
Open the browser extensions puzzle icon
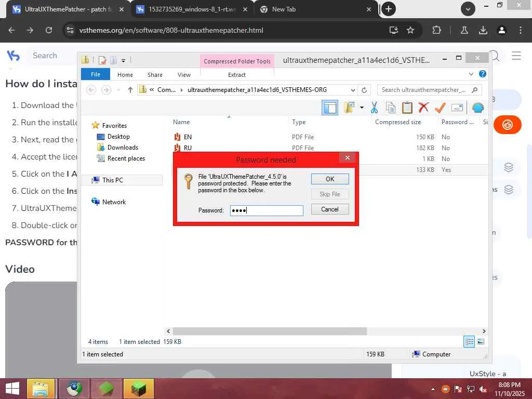436,30
